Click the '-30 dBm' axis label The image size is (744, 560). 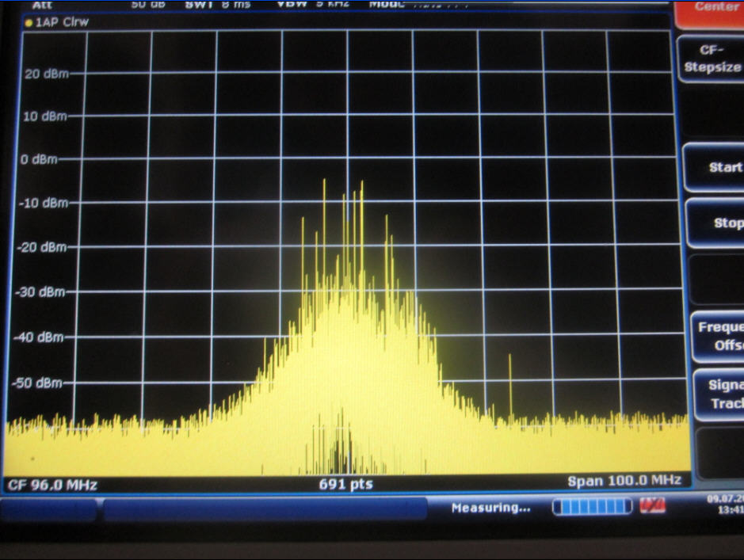tap(40, 291)
